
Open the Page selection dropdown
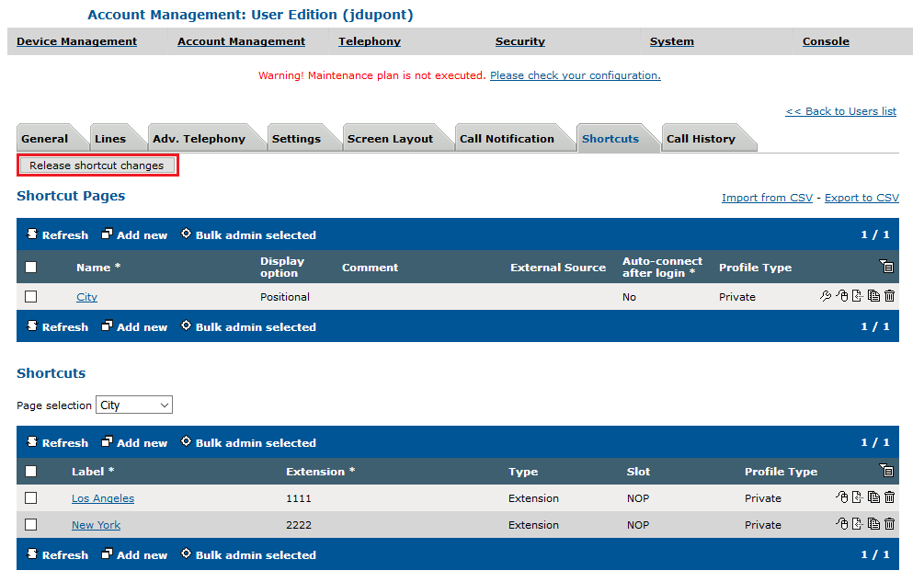point(134,405)
